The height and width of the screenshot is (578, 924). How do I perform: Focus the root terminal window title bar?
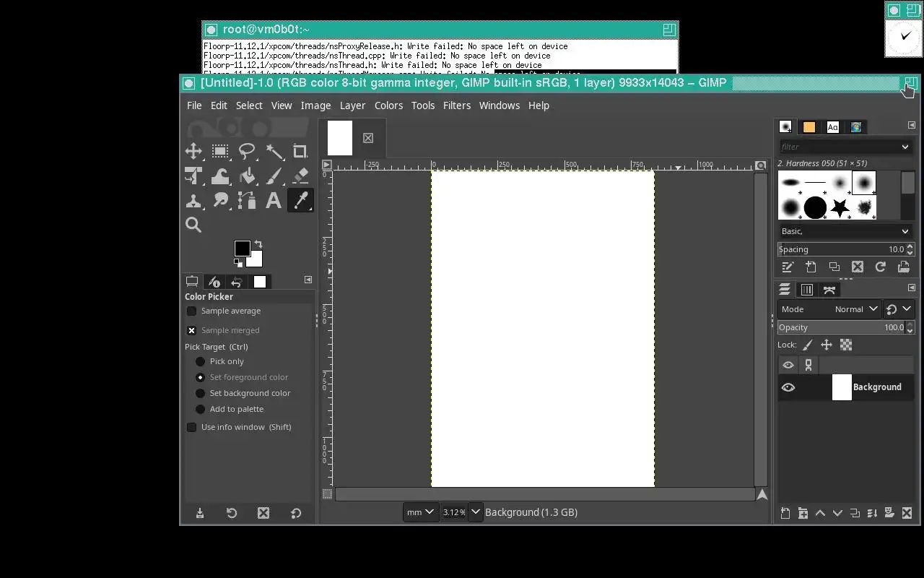[x=440, y=30]
